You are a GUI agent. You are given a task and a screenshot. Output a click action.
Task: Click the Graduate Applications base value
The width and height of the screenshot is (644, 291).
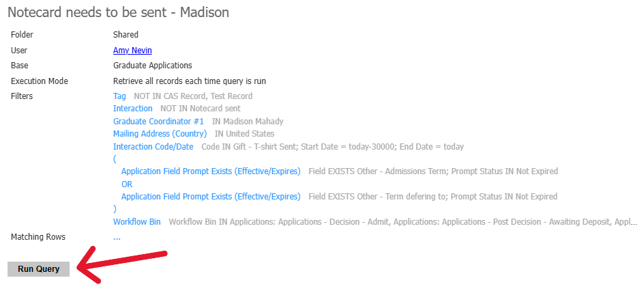(152, 66)
